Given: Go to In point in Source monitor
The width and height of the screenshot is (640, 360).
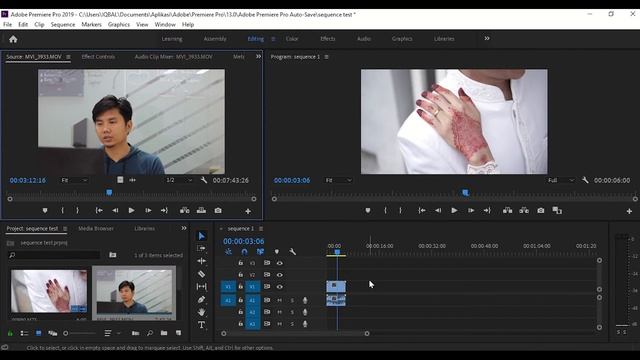Looking at the screenshot, I should pyautogui.click(x=99, y=211).
